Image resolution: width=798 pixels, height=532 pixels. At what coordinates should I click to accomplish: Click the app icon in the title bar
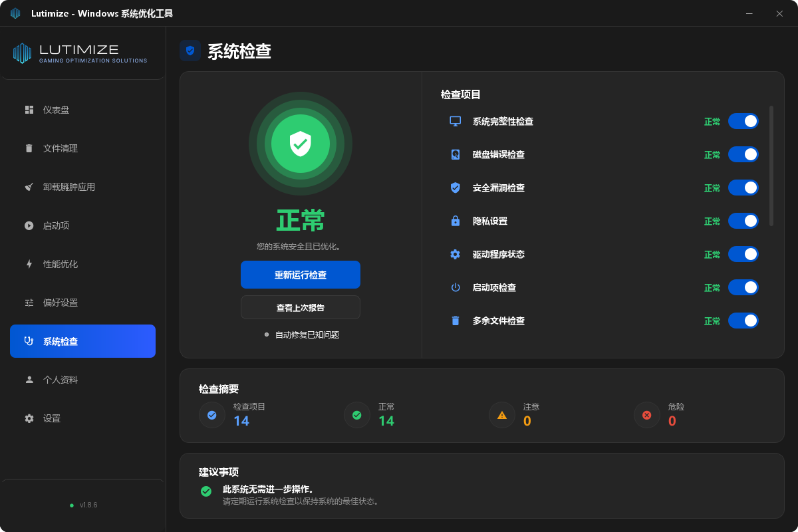pos(15,13)
